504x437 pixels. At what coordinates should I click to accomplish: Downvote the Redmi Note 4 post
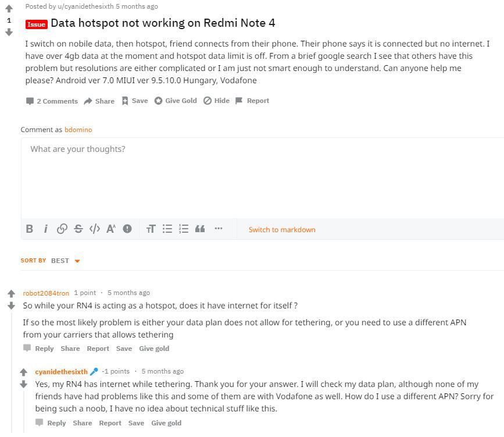pyautogui.click(x=9, y=33)
